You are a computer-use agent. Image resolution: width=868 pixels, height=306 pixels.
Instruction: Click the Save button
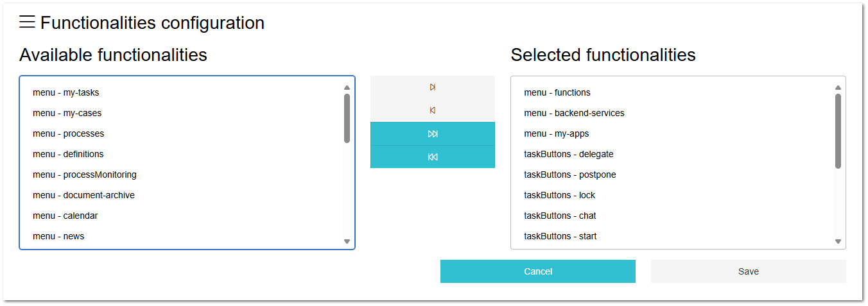(x=749, y=271)
